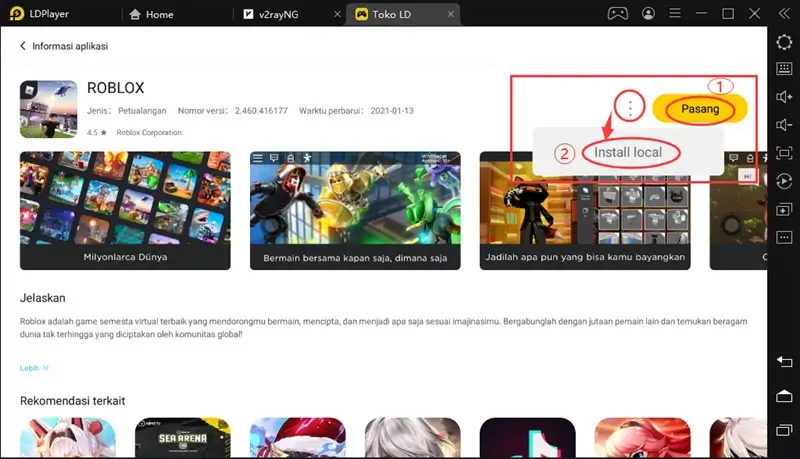This screenshot has height=459, width=800.
Task: Click the 4.5 star rating
Action: click(96, 133)
